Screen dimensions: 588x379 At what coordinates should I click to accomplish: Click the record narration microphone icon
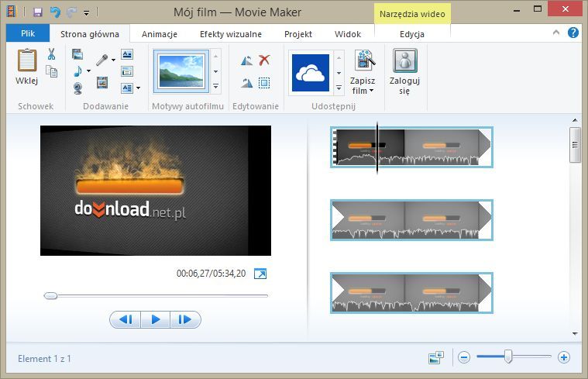tap(102, 60)
